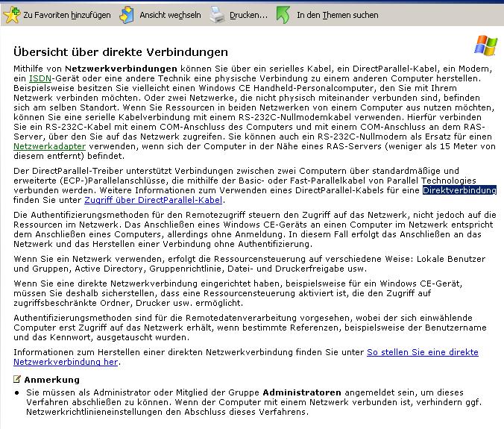Viewport: 504px width, 429px height.
Task: Follow Zugriff über DirectParallel-Kabel link
Action: coord(154,200)
